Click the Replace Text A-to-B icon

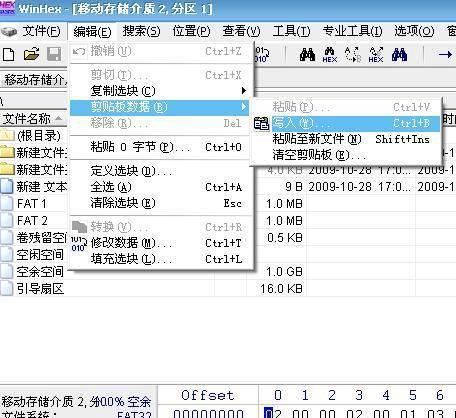pyautogui.click(x=353, y=54)
